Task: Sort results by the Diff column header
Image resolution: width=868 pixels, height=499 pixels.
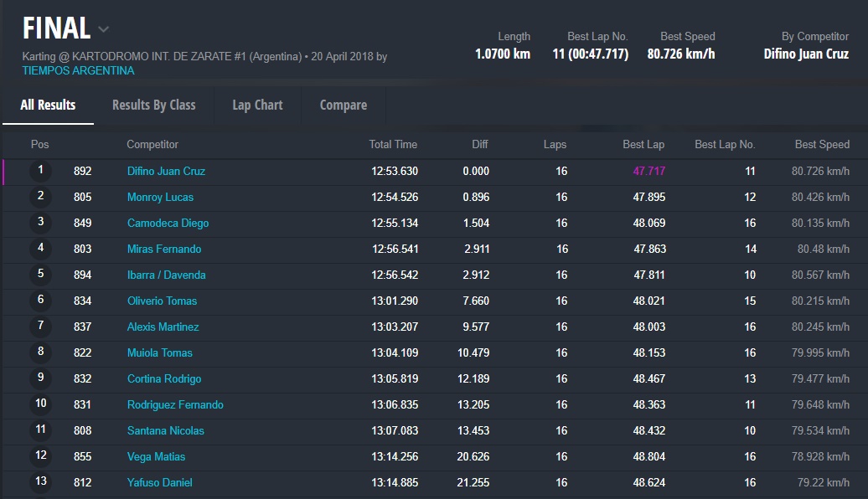Action: 479,144
